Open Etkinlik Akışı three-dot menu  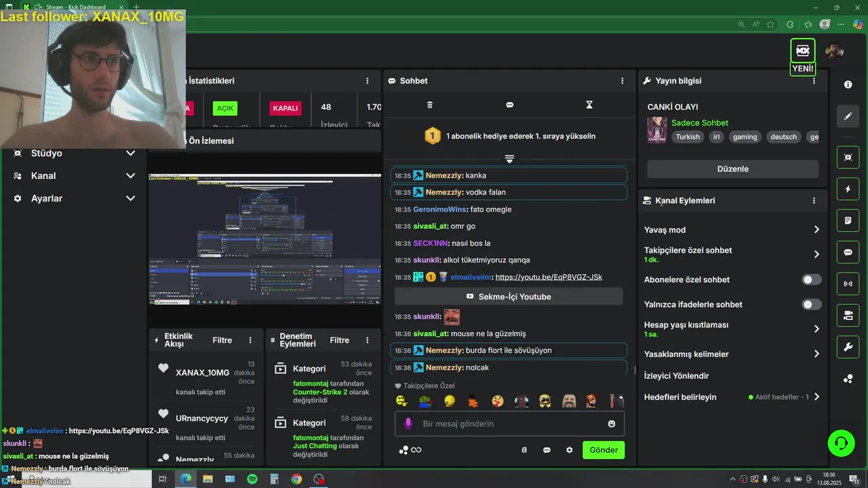250,340
